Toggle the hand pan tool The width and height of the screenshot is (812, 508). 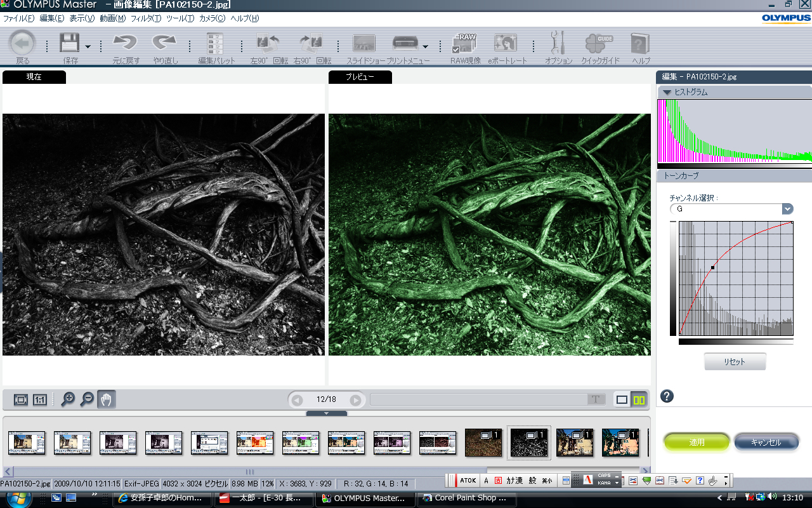(x=107, y=399)
